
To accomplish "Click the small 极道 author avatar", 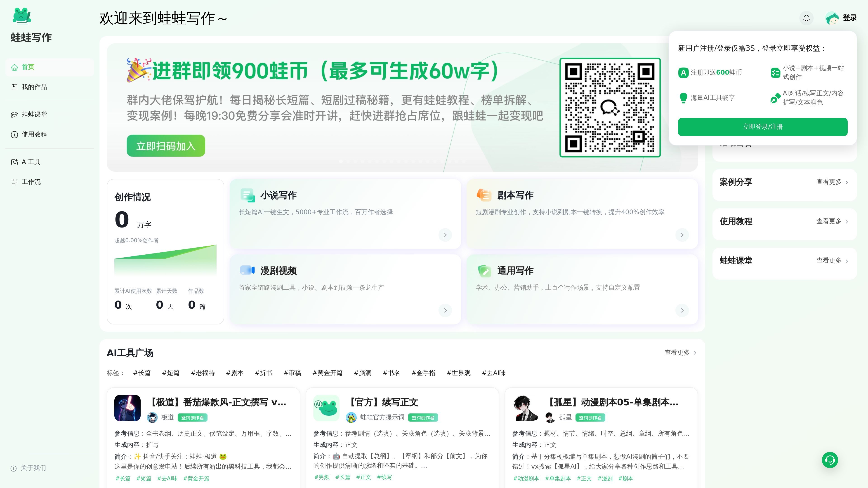I will [152, 418].
